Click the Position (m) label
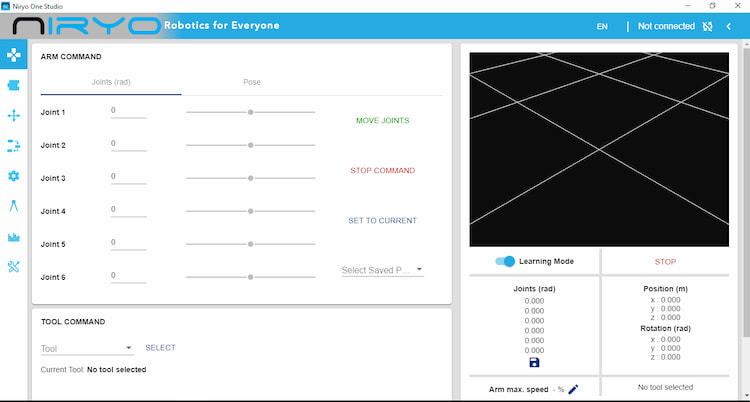The height and width of the screenshot is (402, 750). coord(665,289)
